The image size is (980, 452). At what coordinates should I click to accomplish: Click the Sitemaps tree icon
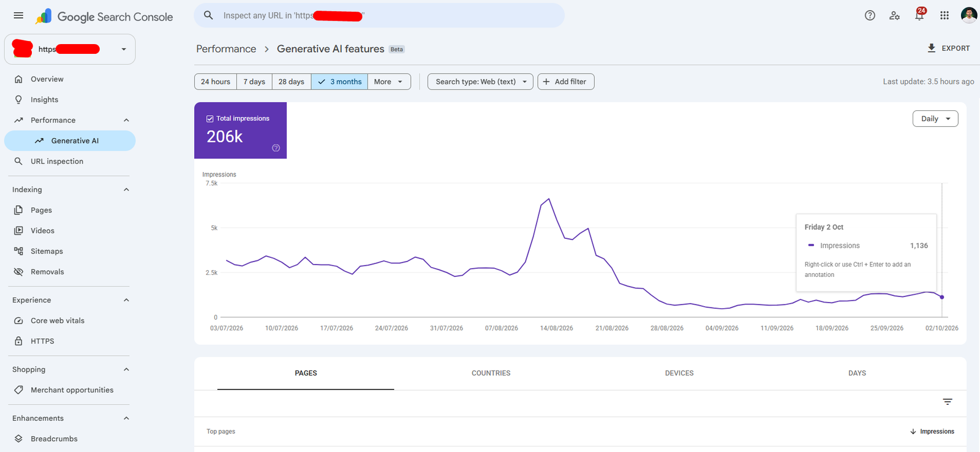(18, 251)
